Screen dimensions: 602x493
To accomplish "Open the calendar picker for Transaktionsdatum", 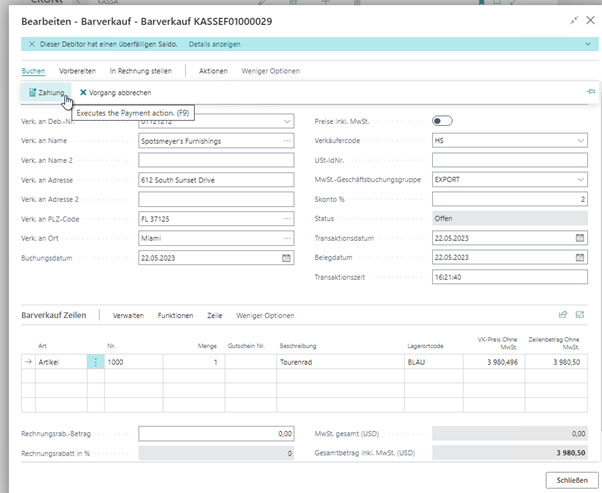I will 580,238.
